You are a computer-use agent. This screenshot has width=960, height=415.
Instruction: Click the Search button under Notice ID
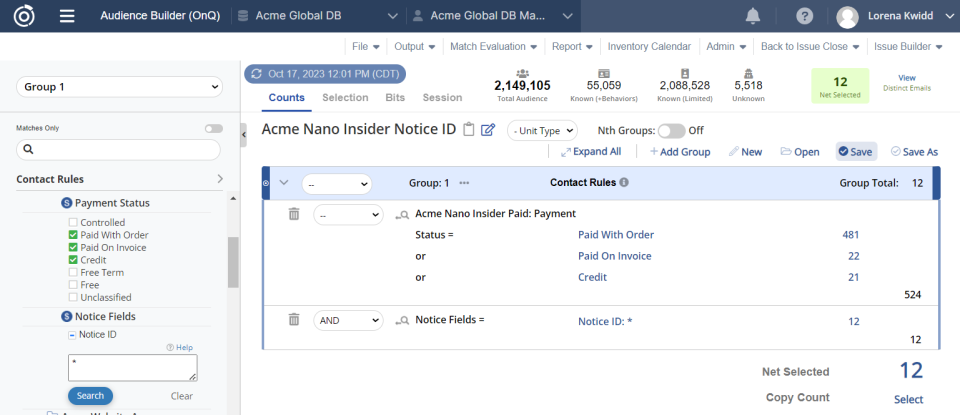[x=90, y=395]
